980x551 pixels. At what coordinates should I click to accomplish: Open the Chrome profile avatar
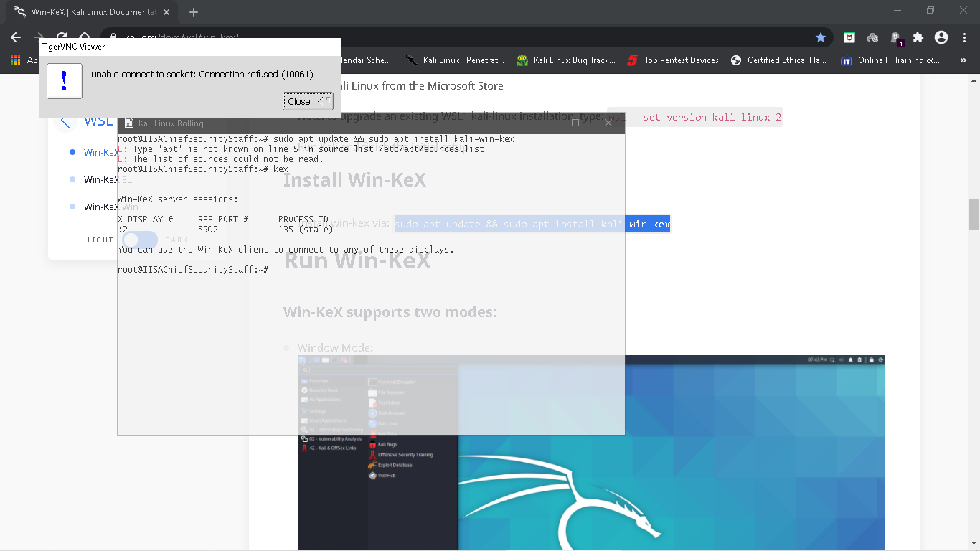(941, 37)
